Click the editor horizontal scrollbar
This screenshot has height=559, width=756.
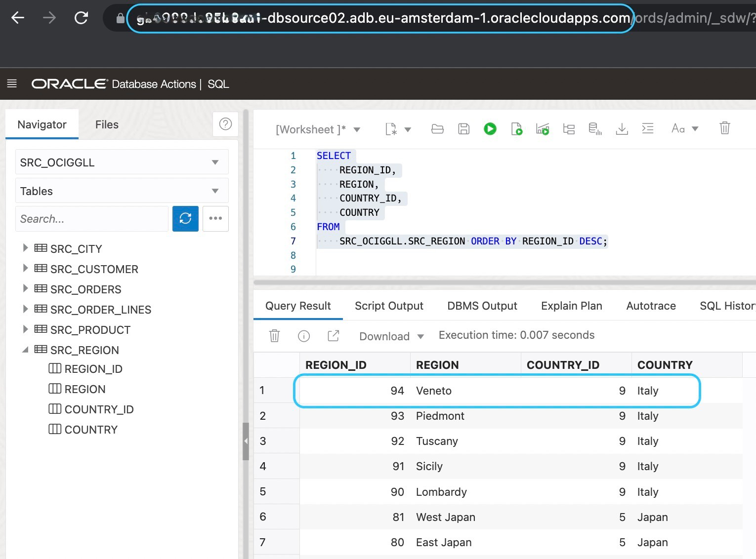coord(504,282)
